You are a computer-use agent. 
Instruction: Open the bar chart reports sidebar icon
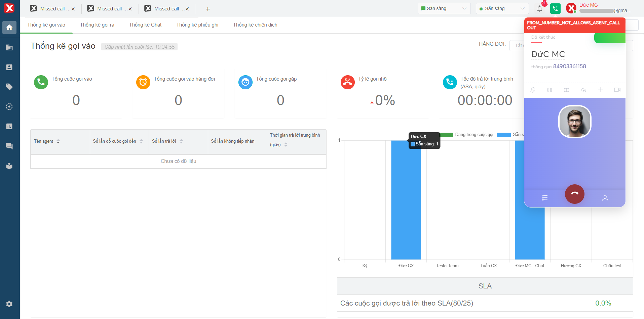[x=9, y=127]
